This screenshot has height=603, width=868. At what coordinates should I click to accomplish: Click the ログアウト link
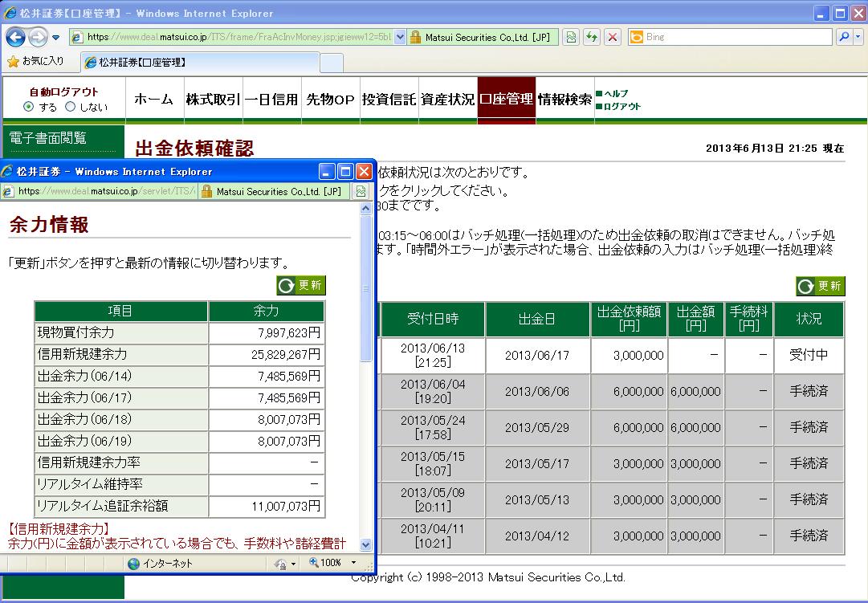pyautogui.click(x=621, y=106)
